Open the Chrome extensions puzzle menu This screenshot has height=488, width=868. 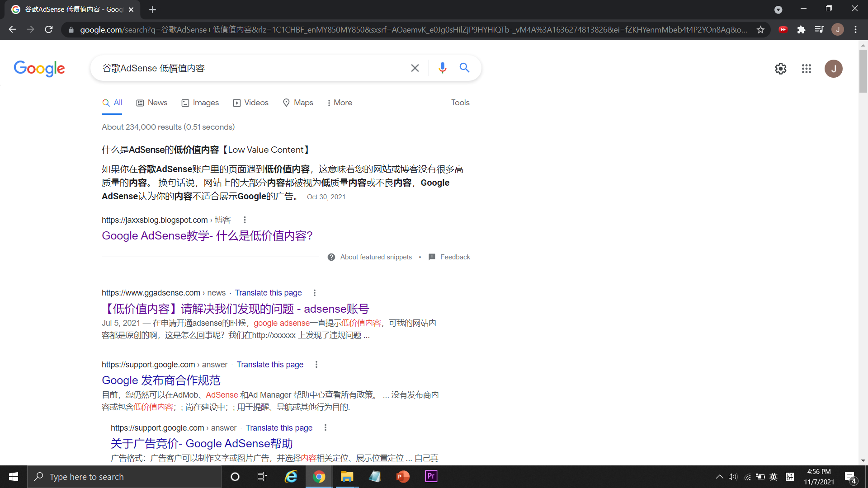(x=801, y=29)
